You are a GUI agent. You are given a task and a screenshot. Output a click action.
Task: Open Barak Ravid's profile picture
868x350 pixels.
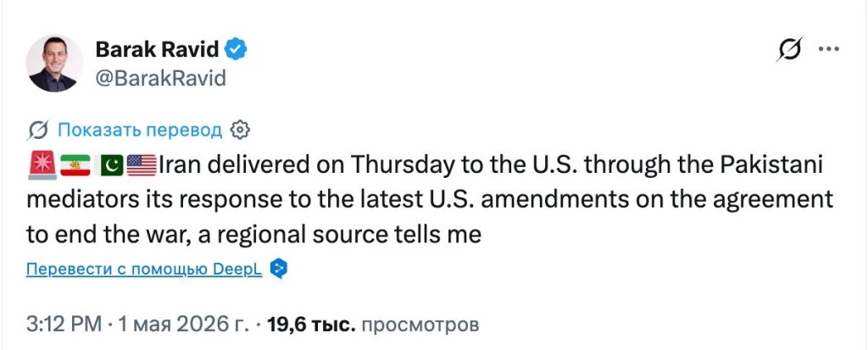coord(55,64)
